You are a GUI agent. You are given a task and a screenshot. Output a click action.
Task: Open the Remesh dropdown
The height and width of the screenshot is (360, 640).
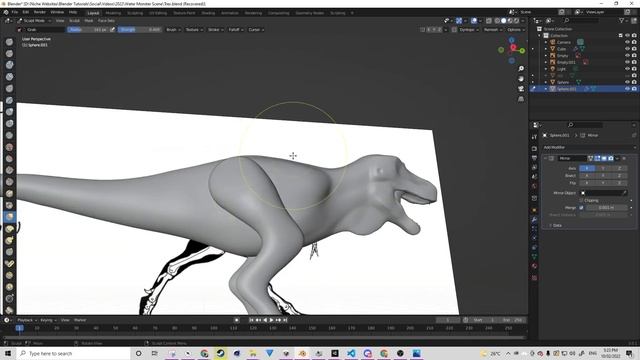tap(493, 30)
